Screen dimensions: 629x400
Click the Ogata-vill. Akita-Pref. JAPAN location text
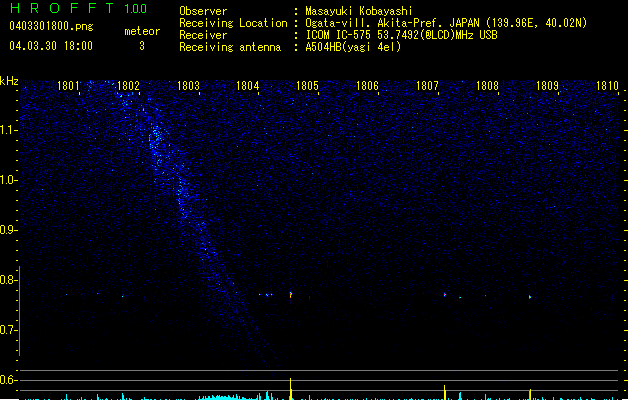click(x=446, y=23)
